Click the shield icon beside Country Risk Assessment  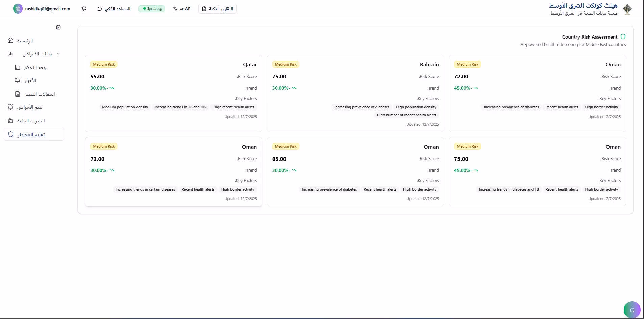[x=623, y=37]
